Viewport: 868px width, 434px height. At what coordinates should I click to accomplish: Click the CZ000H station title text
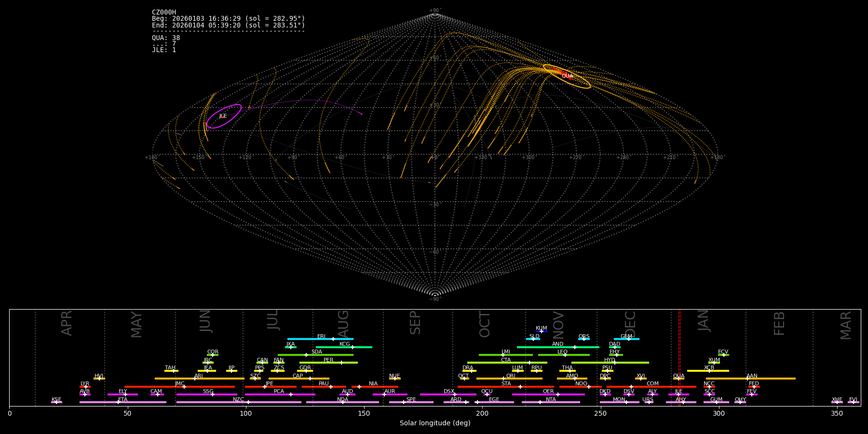click(x=164, y=13)
